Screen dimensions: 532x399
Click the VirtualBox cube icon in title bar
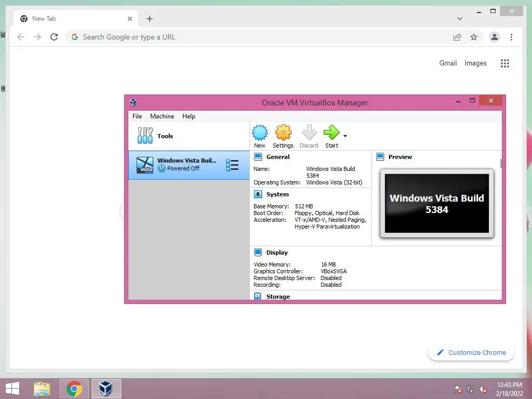[x=133, y=102]
